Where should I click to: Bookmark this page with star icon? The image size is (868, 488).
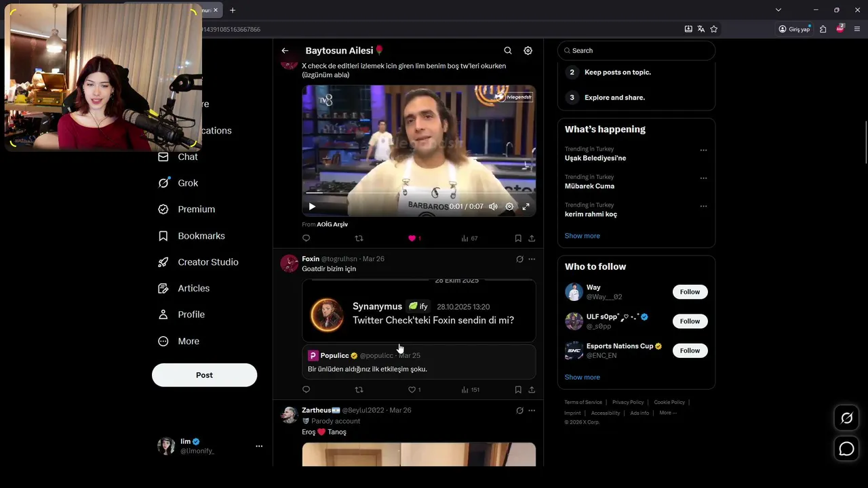tap(714, 29)
